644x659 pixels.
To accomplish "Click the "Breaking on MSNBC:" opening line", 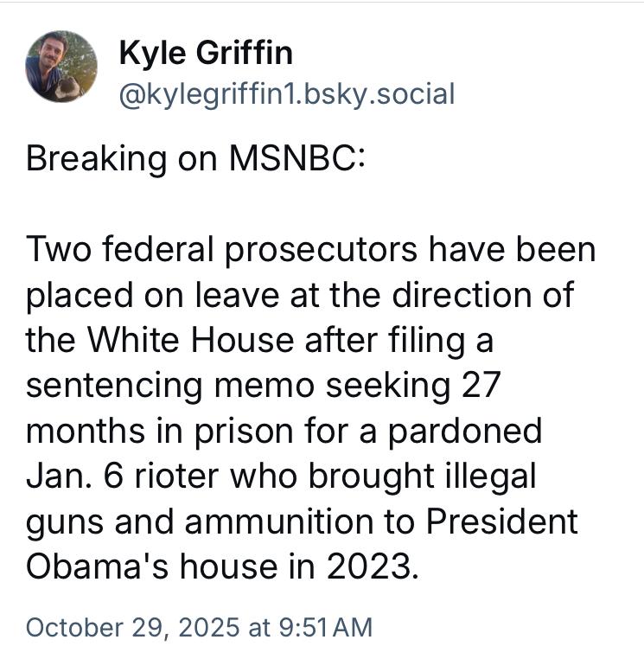I will click(196, 160).
